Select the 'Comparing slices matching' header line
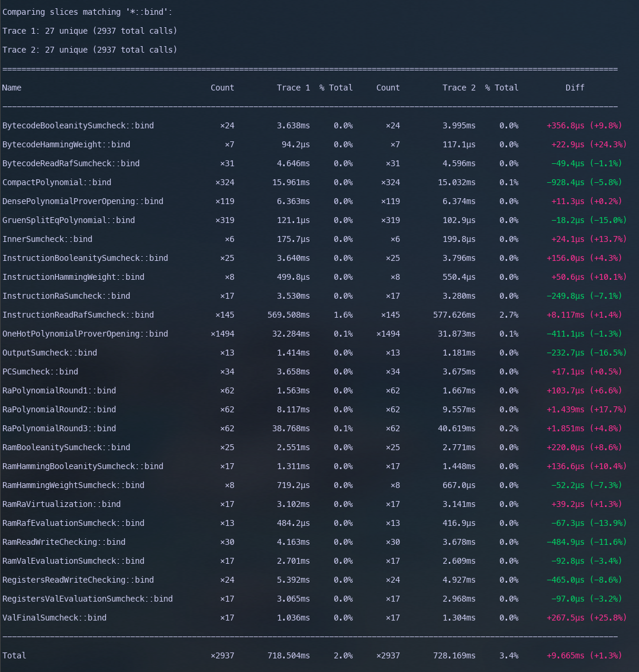This screenshot has height=672, width=639. (88, 12)
